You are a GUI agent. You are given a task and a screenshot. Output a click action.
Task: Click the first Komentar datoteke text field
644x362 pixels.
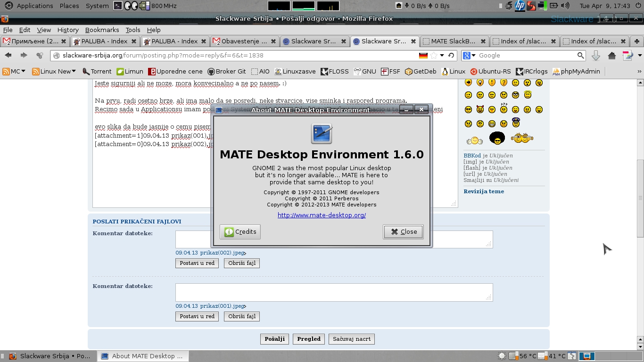click(x=334, y=239)
